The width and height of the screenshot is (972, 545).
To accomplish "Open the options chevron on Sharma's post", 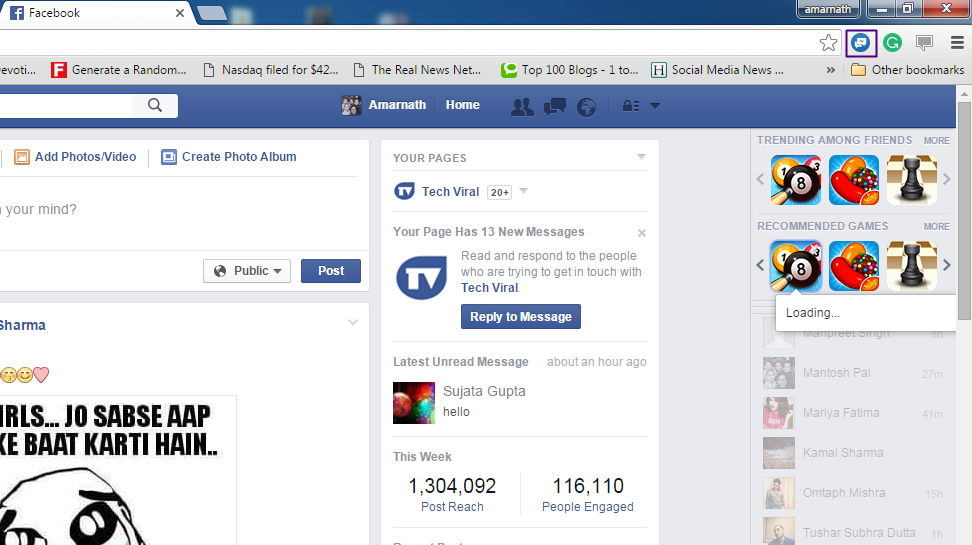I will point(353,322).
